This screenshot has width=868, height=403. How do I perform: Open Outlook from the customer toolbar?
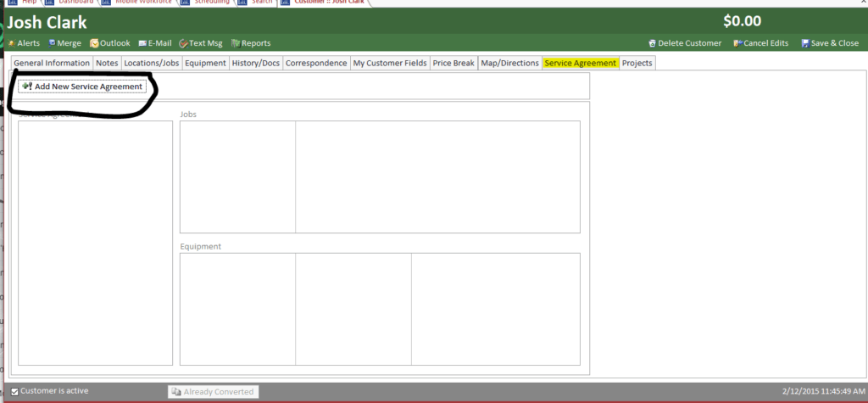(x=110, y=43)
